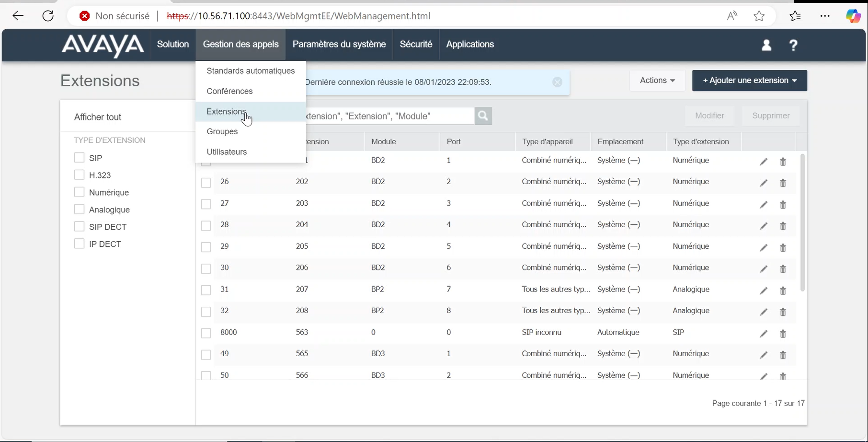
Task: Click the search magnifier button
Action: (x=483, y=116)
